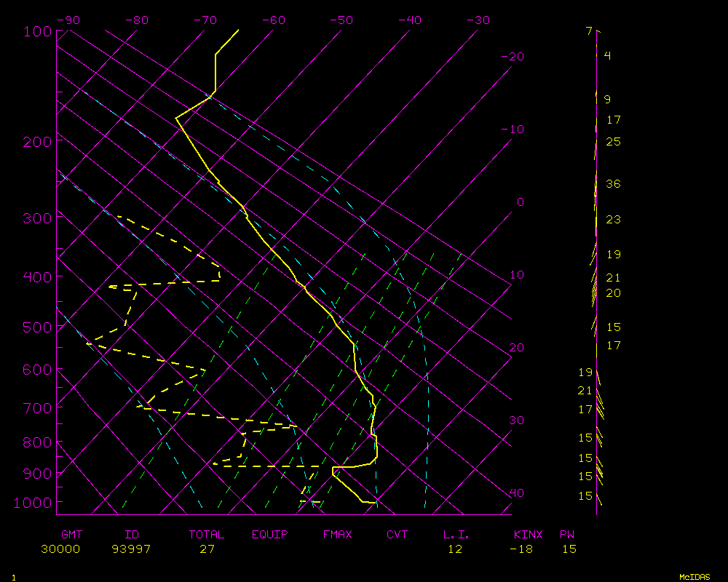The height and width of the screenshot is (582, 728).
Task: Click the McIDAS label in the corner
Action: click(x=695, y=576)
